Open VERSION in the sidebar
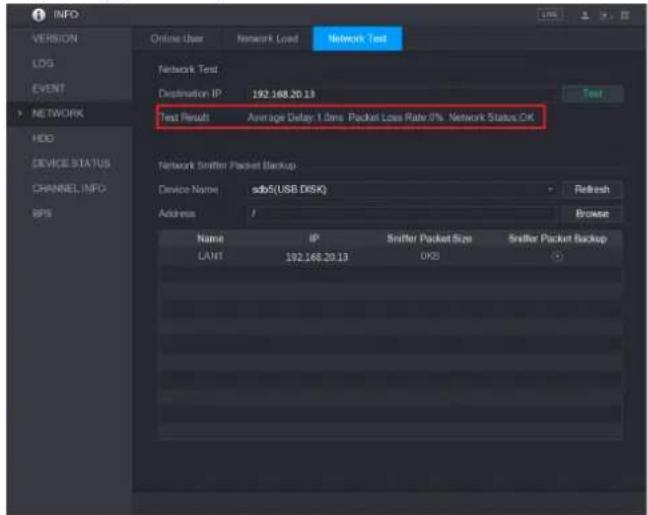 click(x=55, y=39)
